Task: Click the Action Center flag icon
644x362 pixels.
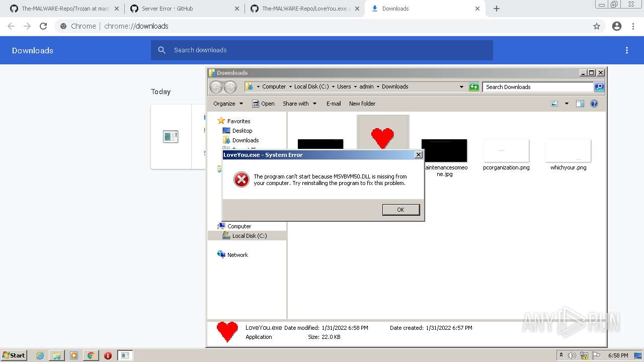Action: [596, 355]
